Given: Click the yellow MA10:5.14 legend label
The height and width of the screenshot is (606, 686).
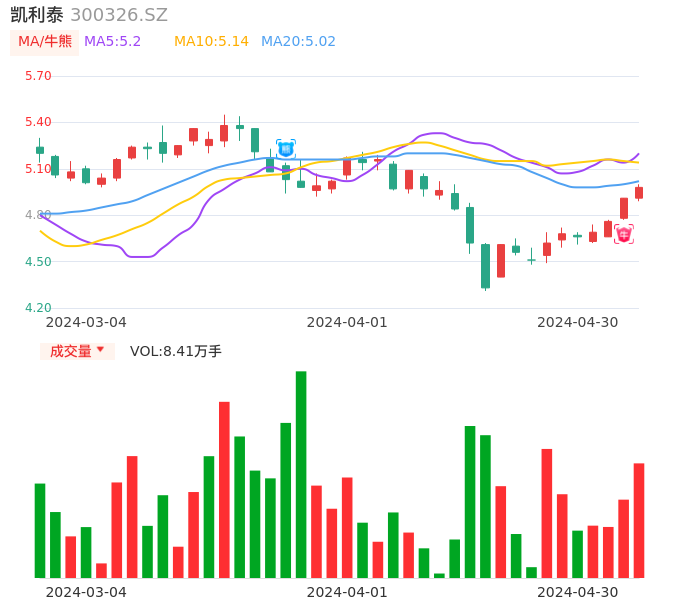Looking at the screenshot, I should (211, 42).
